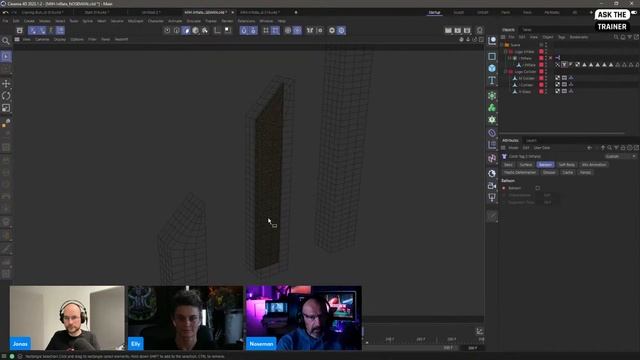Open the Forces tab in Cloth tag

click(585, 172)
